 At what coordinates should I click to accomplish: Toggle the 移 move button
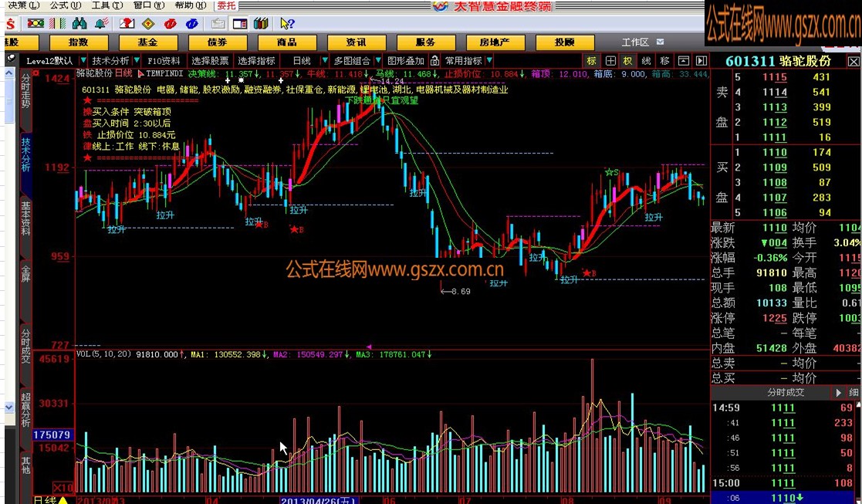[x=664, y=60]
